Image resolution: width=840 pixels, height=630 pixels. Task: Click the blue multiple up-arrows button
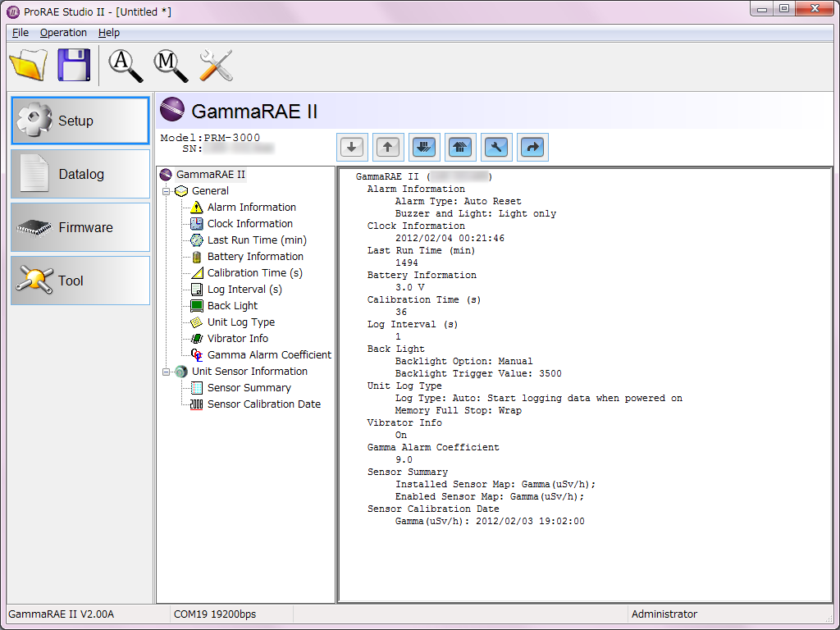[x=460, y=147]
